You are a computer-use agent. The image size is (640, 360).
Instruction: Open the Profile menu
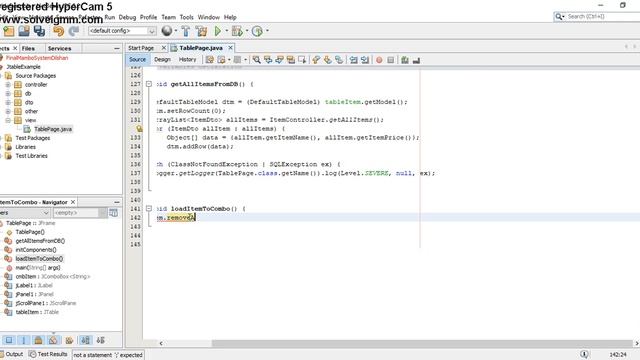(149, 17)
